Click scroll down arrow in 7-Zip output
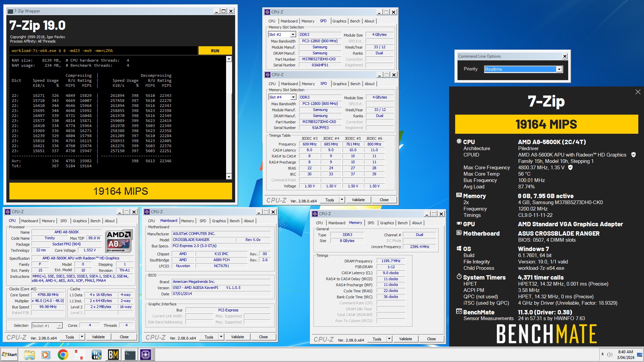This screenshot has height=362, width=644. (229, 177)
